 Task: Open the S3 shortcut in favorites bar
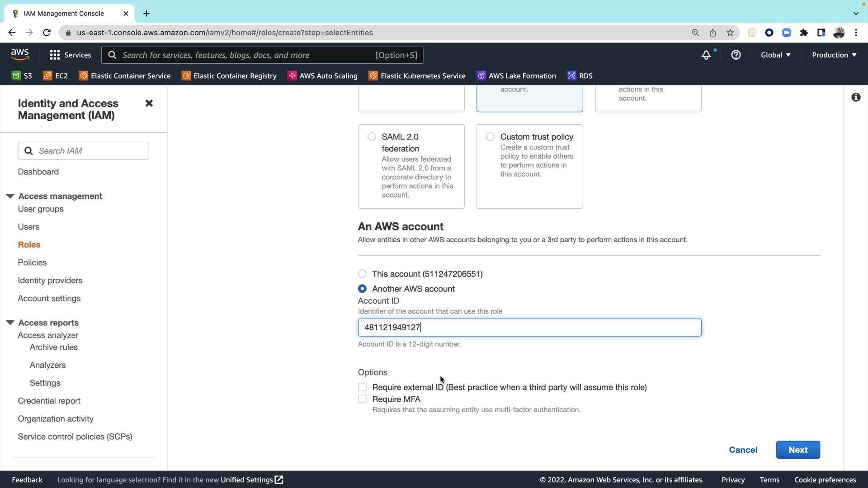pos(22,76)
